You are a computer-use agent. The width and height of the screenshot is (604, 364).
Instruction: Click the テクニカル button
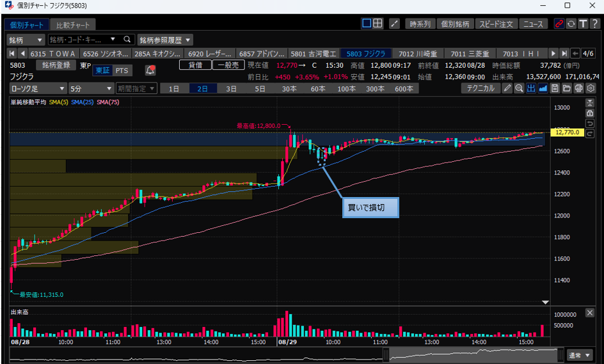[480, 88]
